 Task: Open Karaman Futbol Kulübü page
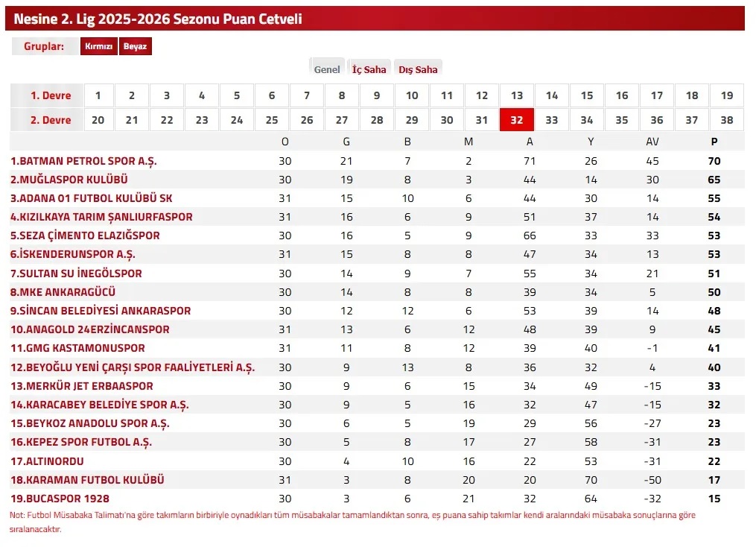[87, 480]
